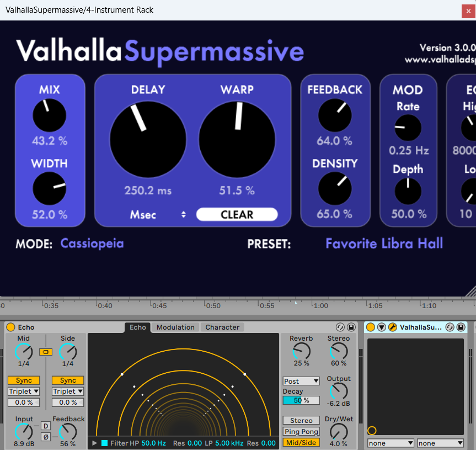
Task: Fold the ValhallaSupermassive plug-in parameters triangle
Action: pyautogui.click(x=382, y=327)
